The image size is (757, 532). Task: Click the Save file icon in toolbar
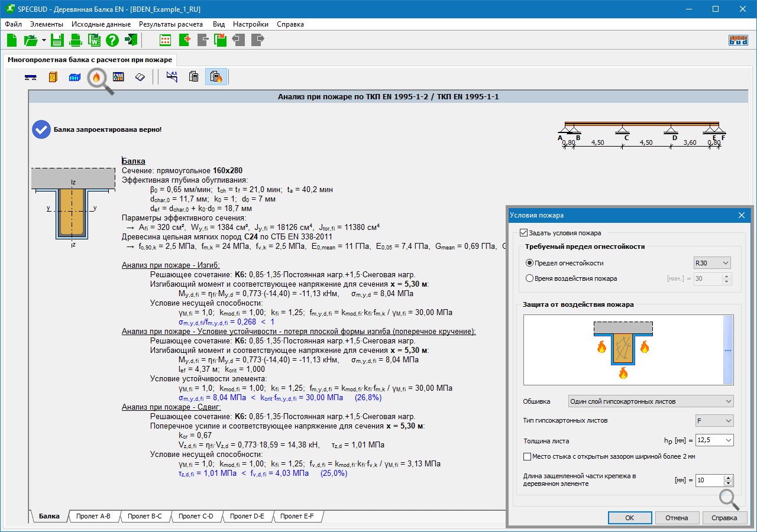click(x=57, y=40)
